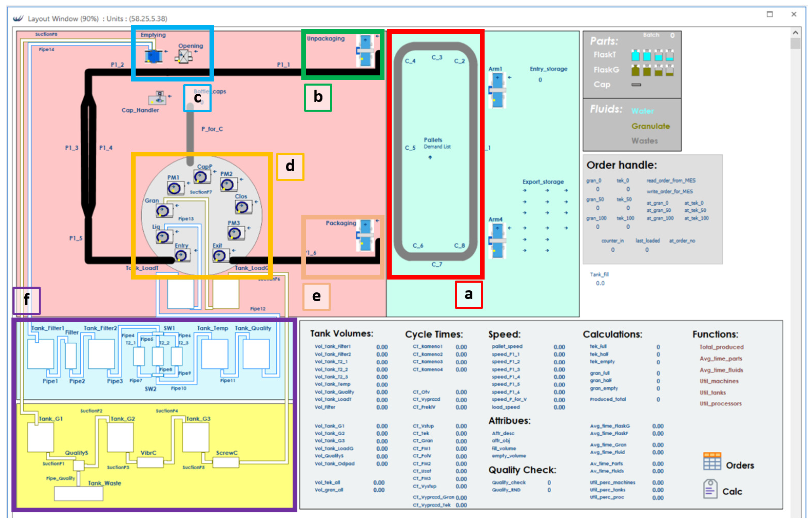Select the Tank_Waste tank box

click(x=78, y=493)
